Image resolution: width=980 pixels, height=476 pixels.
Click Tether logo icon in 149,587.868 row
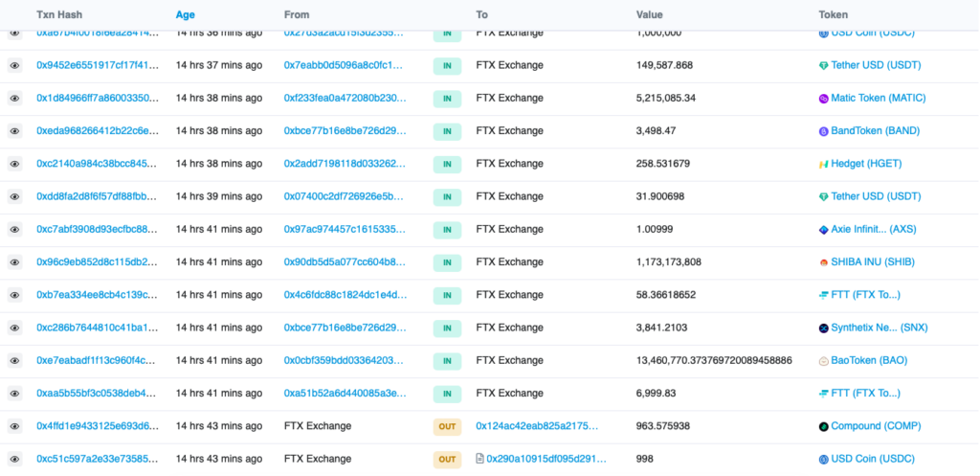824,66
